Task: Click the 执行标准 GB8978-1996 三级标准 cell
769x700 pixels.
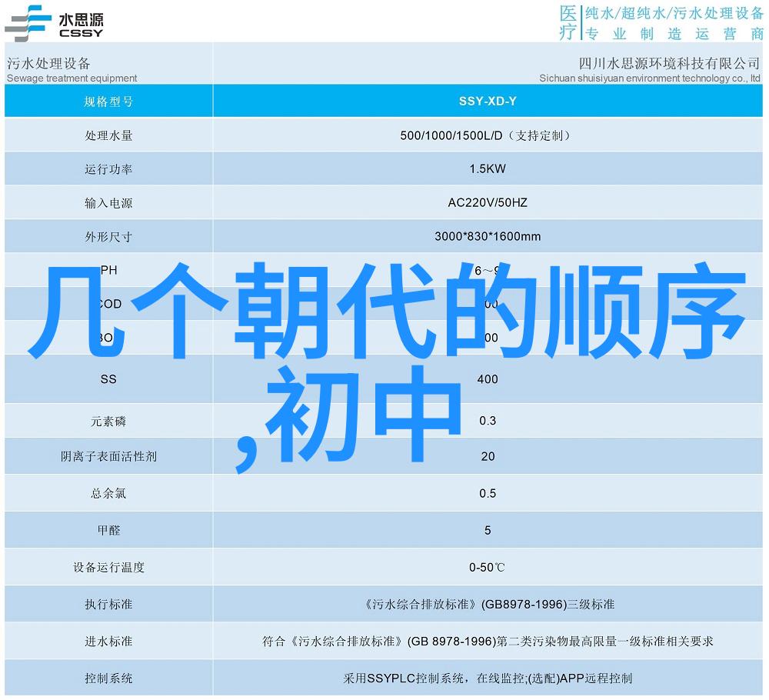Action: (488, 605)
